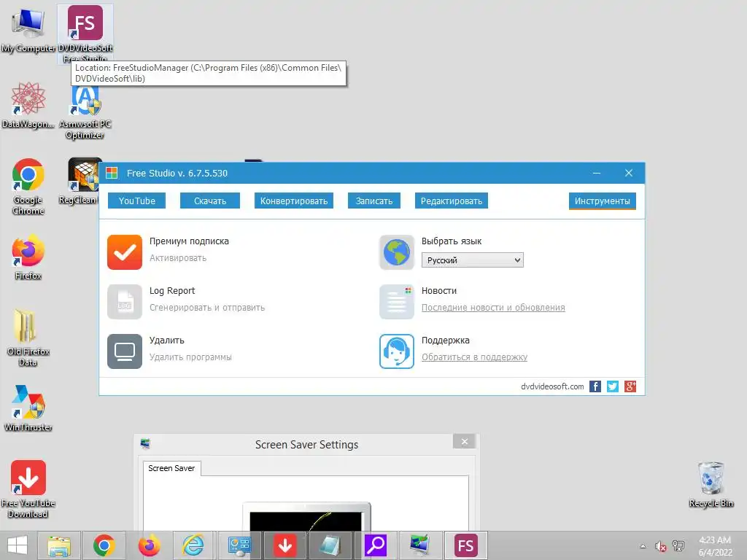Viewport: 747px width, 560px height.
Task: Select the Firefox desktop shortcut
Action: pos(28,257)
